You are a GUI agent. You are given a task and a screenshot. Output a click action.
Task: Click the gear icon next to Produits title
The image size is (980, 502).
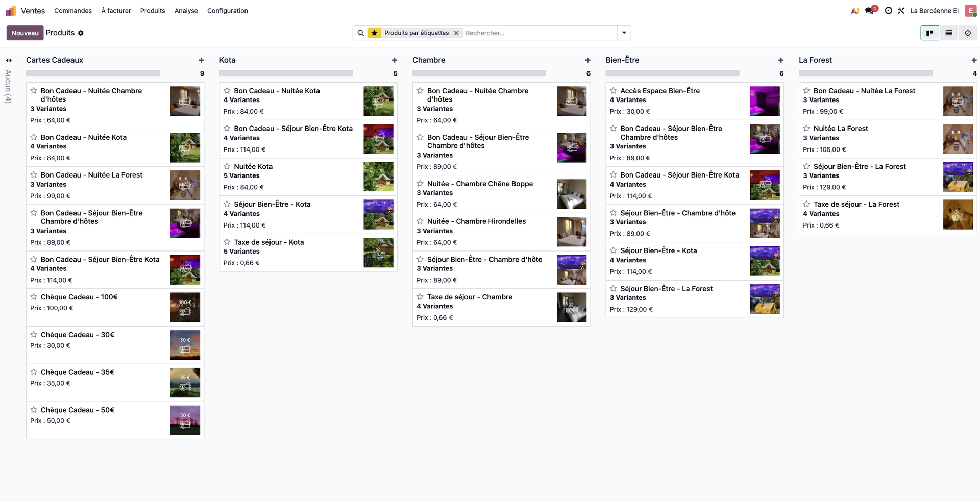tap(81, 33)
